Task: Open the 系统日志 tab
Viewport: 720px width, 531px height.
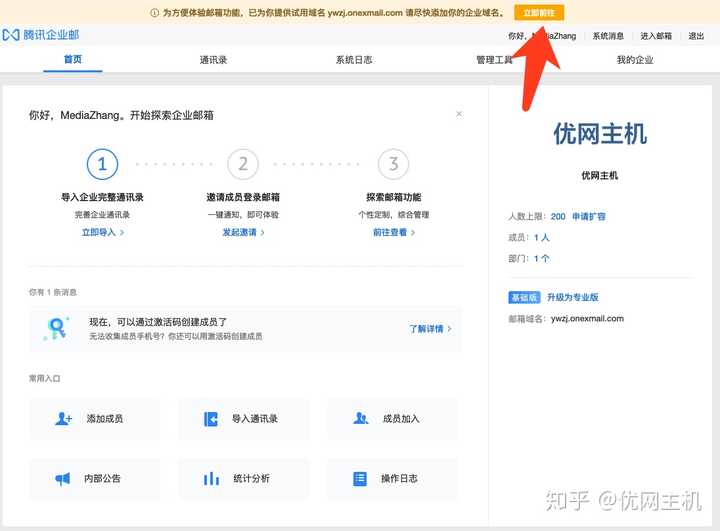Action: click(x=354, y=60)
